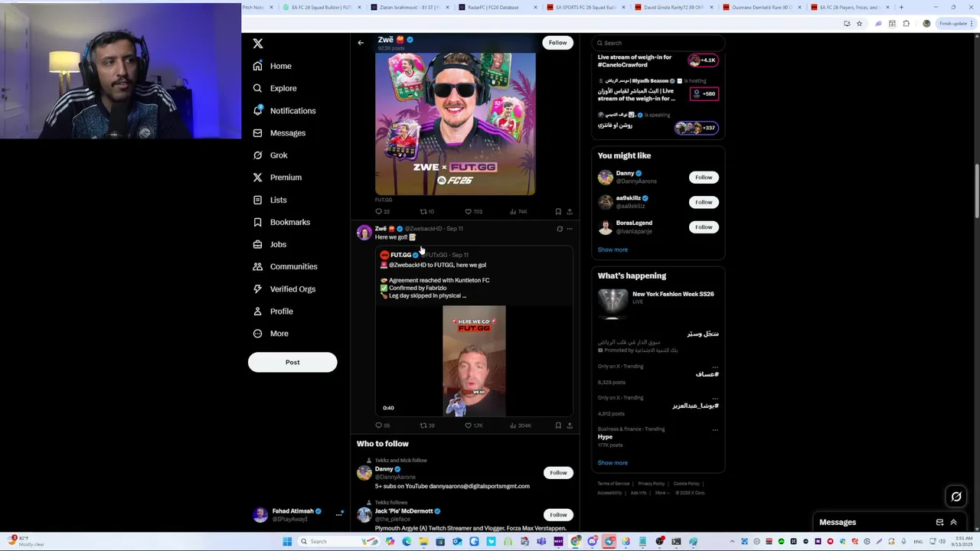
Task: Open a new browser tab
Action: point(901,8)
